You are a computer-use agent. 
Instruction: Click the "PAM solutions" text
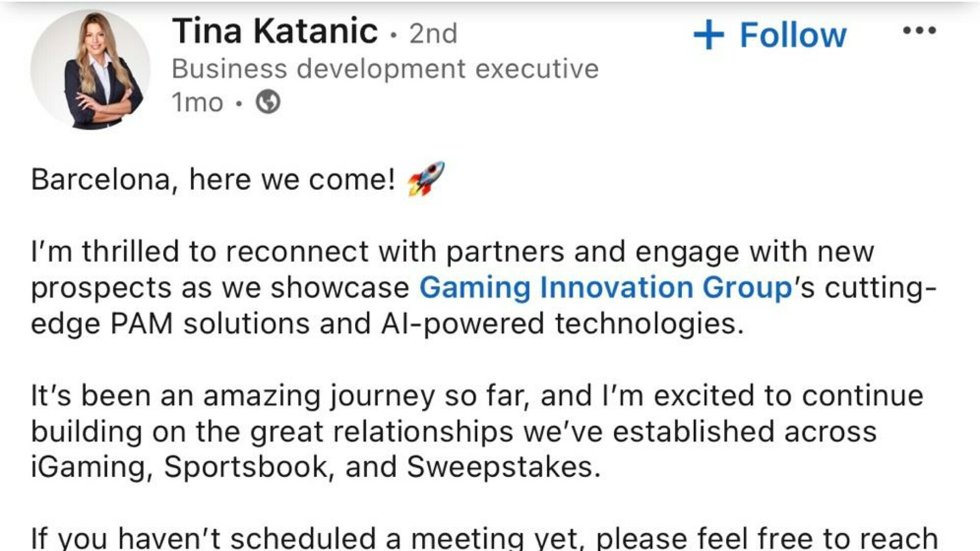[x=209, y=323]
